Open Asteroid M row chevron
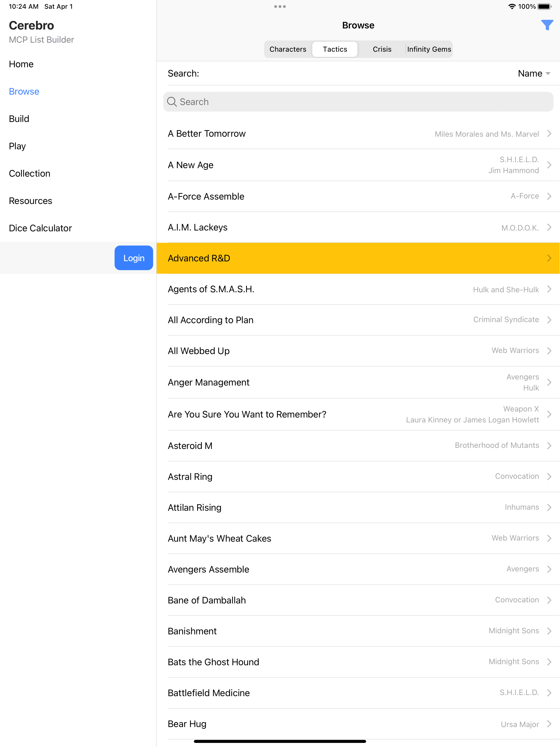Image resolution: width=560 pixels, height=747 pixels. tap(549, 446)
